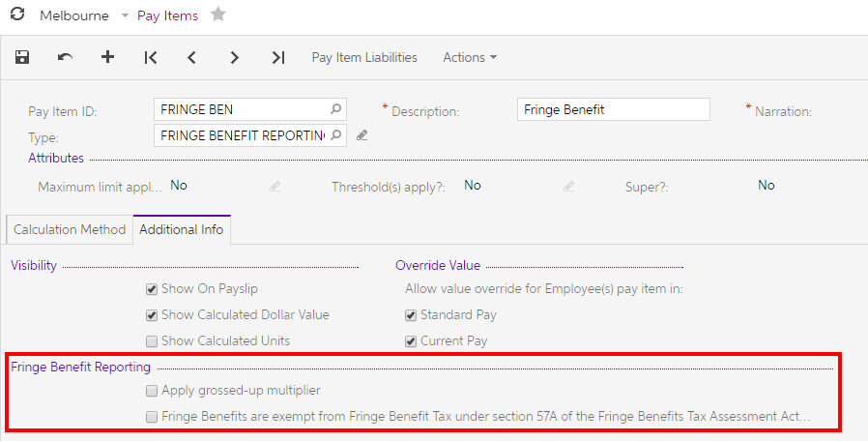Switch to the Calculation Method tab
This screenshot has width=868, height=442.
69,229
